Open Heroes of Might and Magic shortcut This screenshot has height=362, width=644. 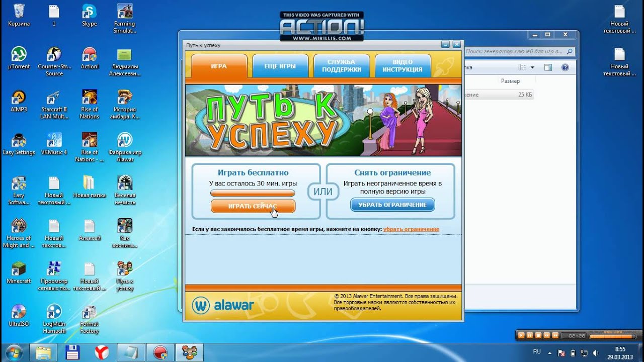[x=19, y=233]
